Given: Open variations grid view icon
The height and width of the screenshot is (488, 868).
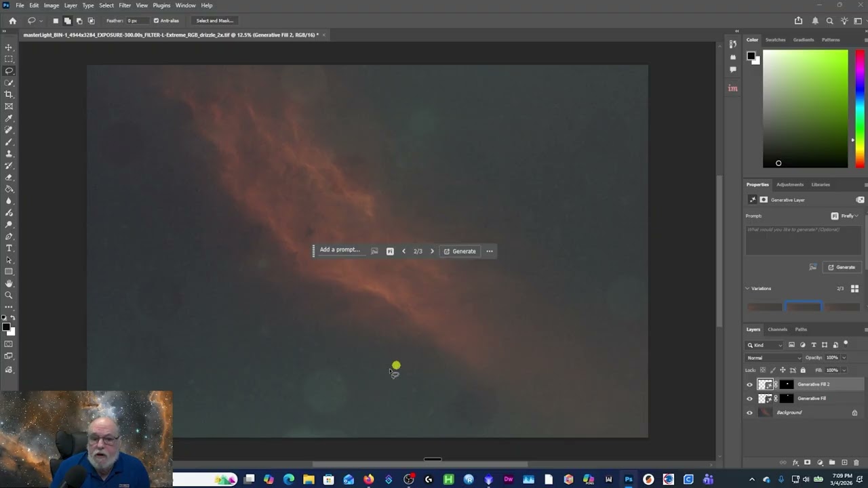Looking at the screenshot, I should (x=854, y=288).
